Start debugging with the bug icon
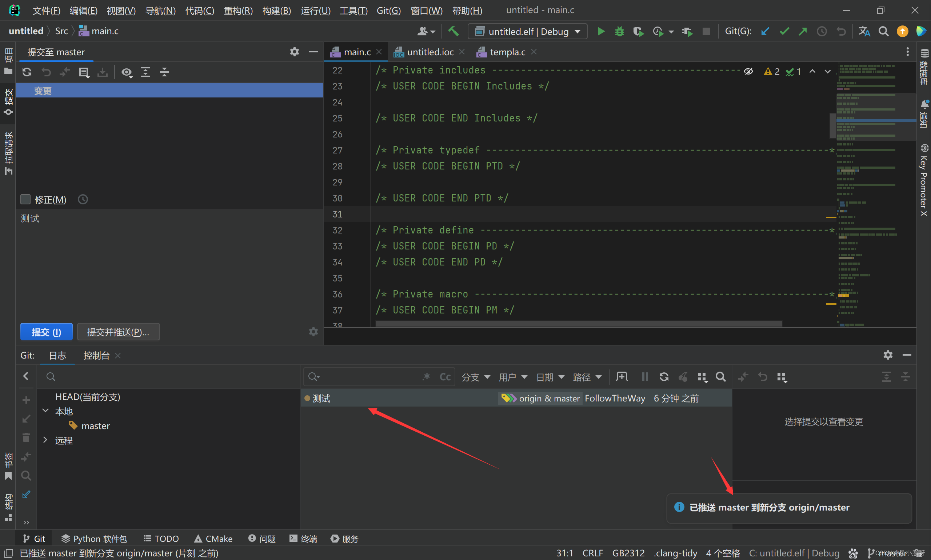The image size is (931, 560). [619, 31]
